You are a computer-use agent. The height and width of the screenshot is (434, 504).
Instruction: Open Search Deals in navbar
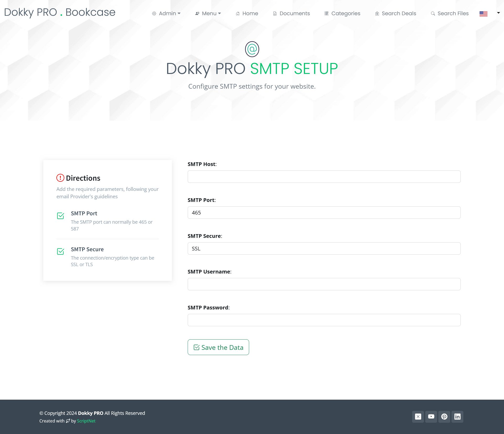[396, 13]
